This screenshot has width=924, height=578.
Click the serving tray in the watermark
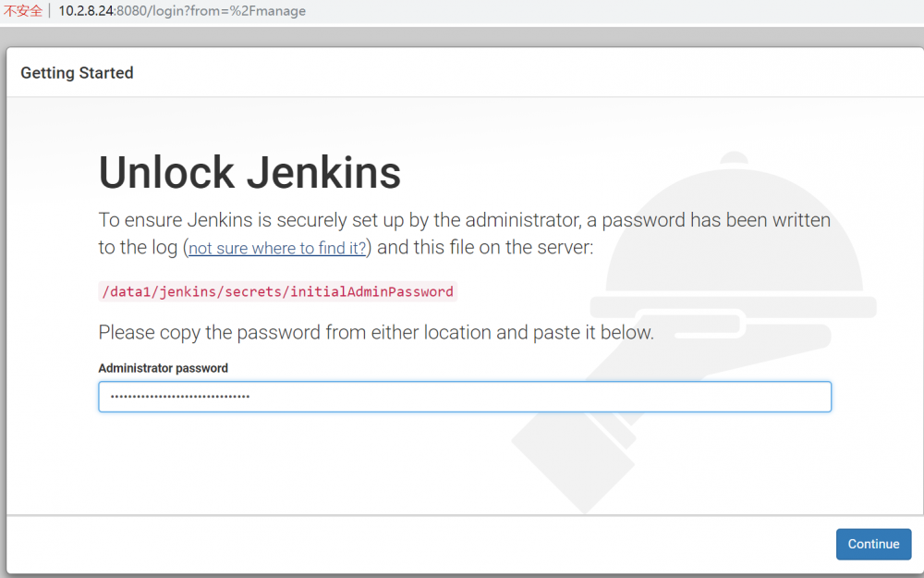click(733, 306)
